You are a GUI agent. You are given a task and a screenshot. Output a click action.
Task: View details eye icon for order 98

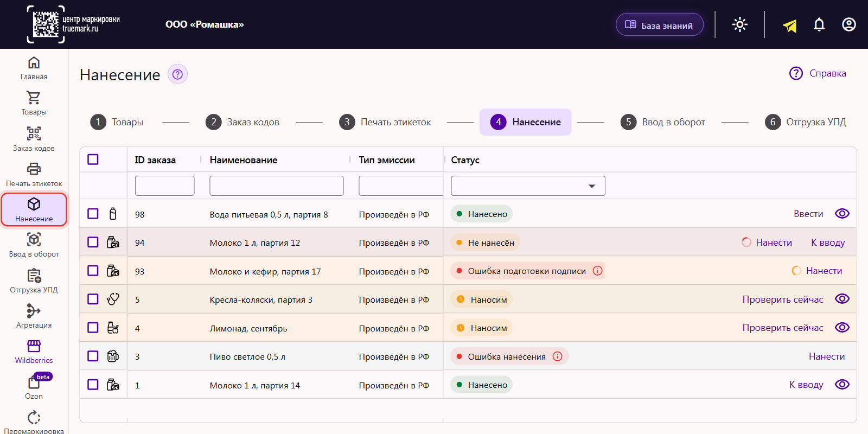click(842, 214)
